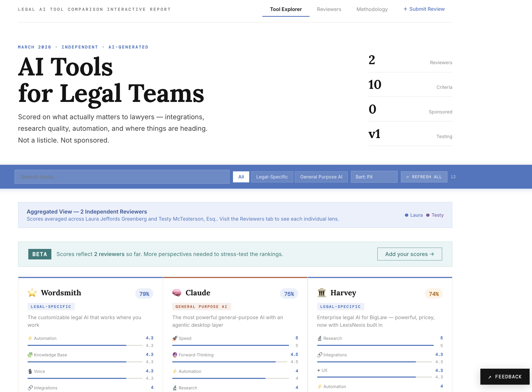Click the Harvey Research microscope icon
The height and width of the screenshot is (392, 532).
pos(319,338)
